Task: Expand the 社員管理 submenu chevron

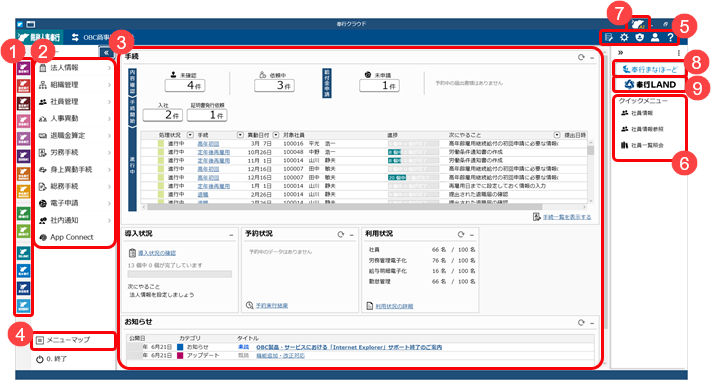Action: tap(109, 102)
